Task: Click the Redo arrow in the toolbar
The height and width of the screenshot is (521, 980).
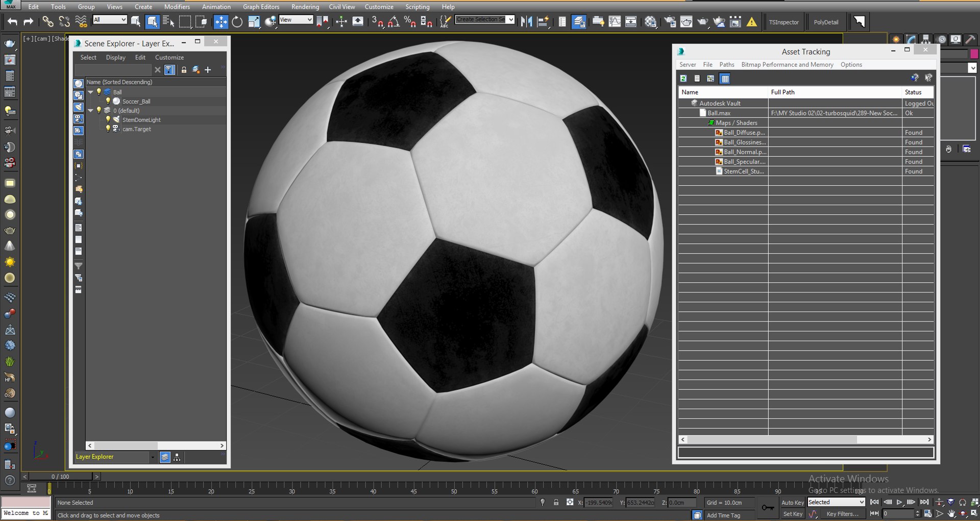Action: pyautogui.click(x=29, y=21)
